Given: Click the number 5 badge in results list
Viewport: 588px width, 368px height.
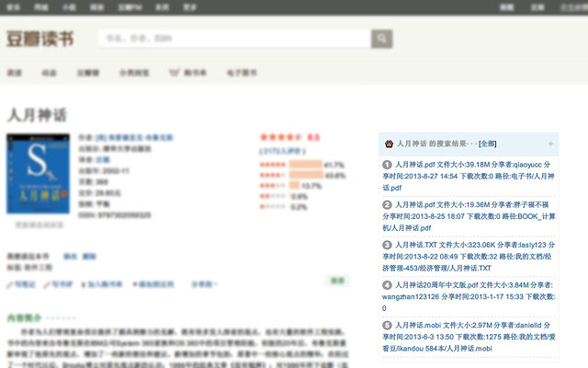Looking at the screenshot, I should [x=387, y=325].
